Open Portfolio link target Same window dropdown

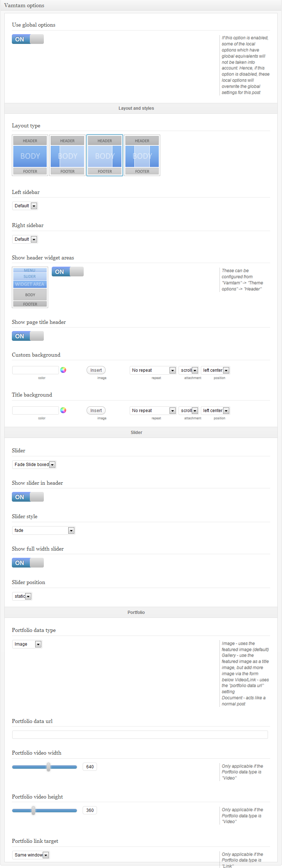pos(31,855)
